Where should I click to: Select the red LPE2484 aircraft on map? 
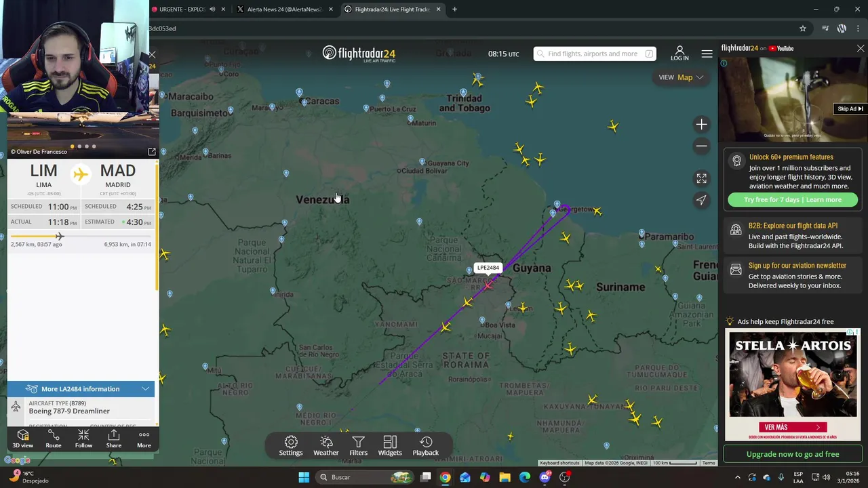tap(488, 285)
